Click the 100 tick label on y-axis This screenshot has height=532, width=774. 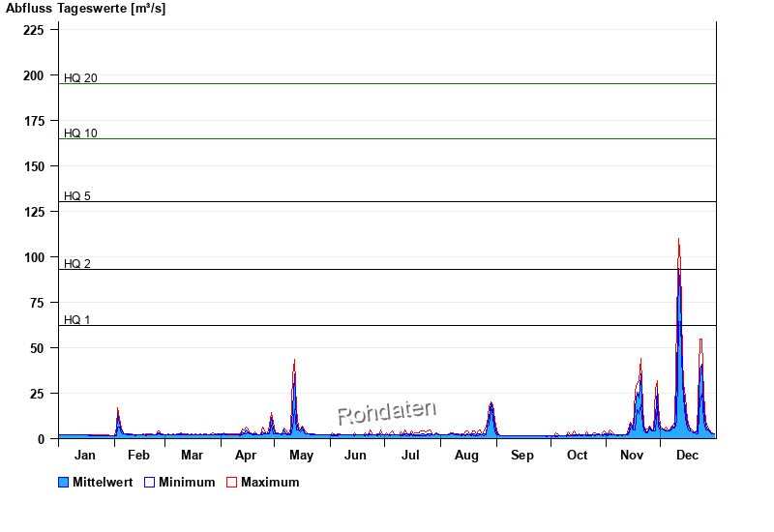pos(34,257)
